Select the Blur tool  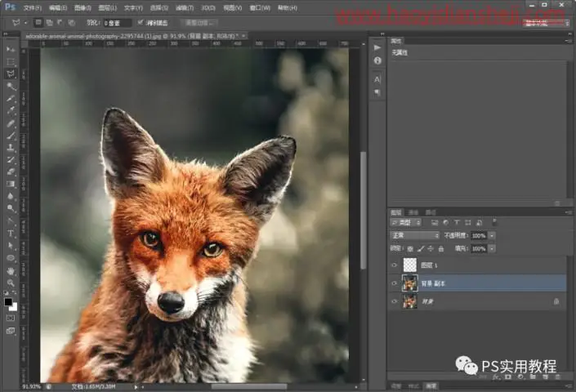click(11, 196)
